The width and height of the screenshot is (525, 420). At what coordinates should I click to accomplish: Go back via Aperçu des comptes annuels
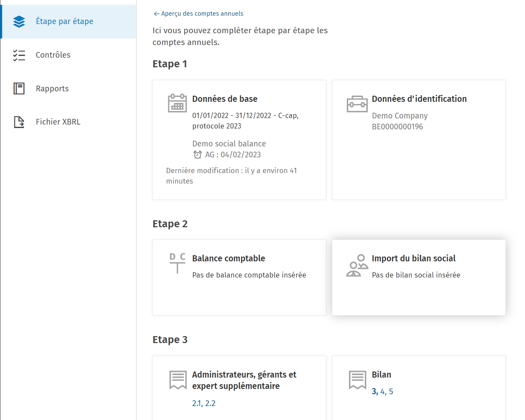tap(199, 14)
